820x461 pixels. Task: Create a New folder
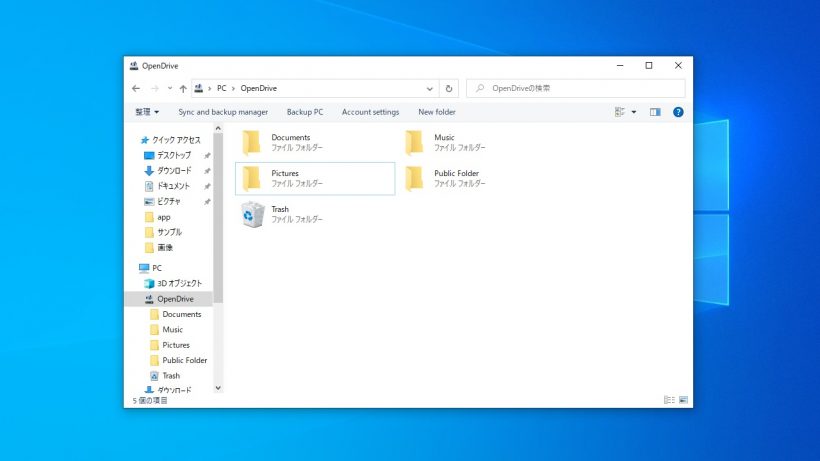(x=437, y=112)
